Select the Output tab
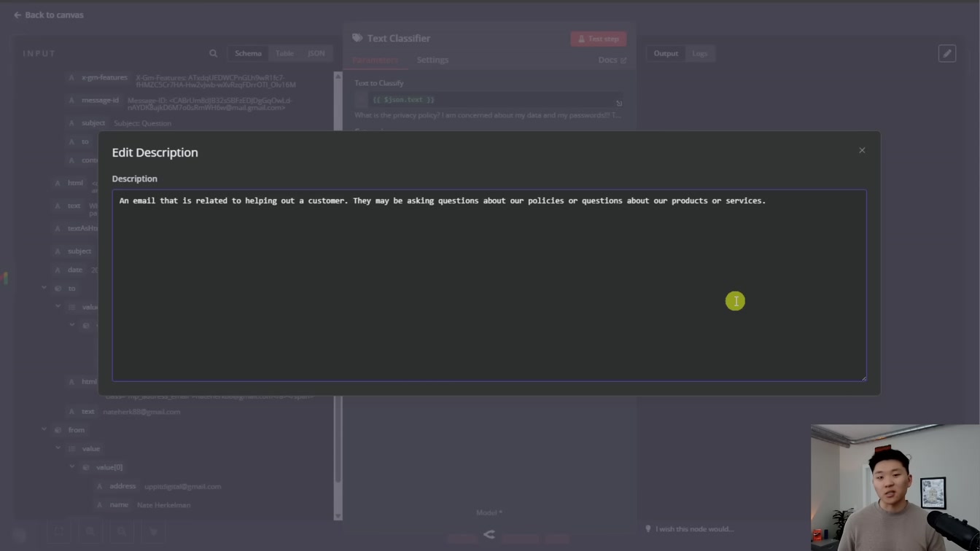 [665, 53]
